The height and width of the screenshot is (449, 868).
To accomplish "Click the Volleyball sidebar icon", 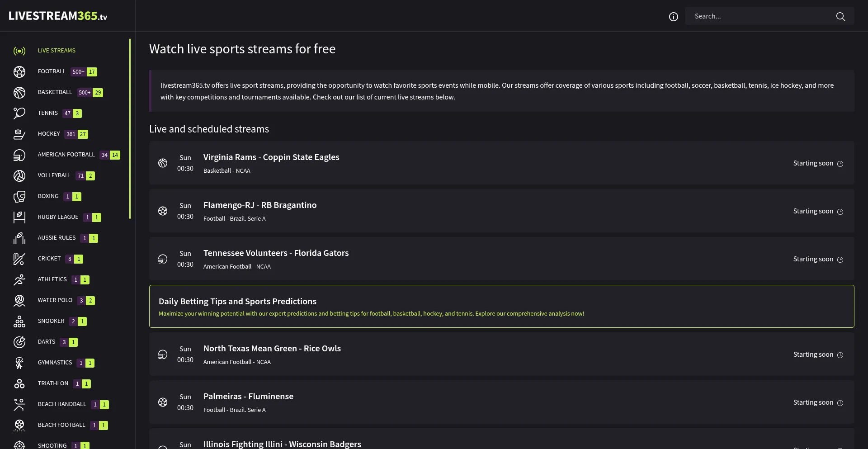I will (x=19, y=176).
